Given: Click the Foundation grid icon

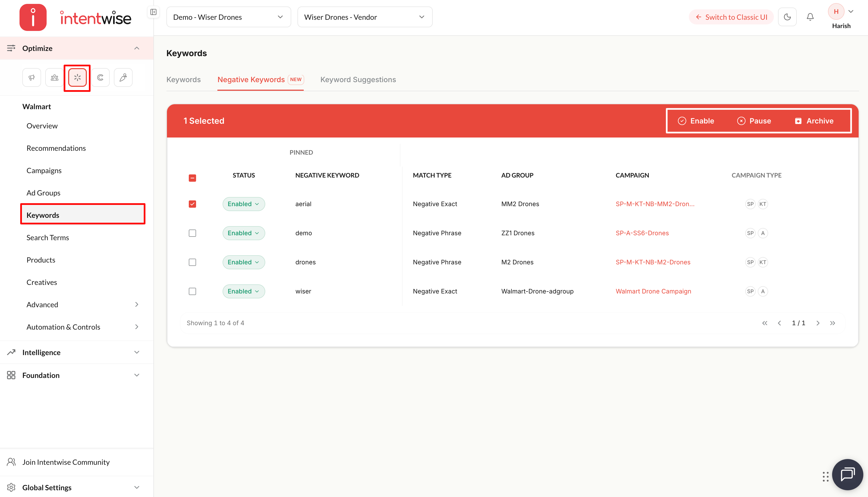Looking at the screenshot, I should click(11, 375).
